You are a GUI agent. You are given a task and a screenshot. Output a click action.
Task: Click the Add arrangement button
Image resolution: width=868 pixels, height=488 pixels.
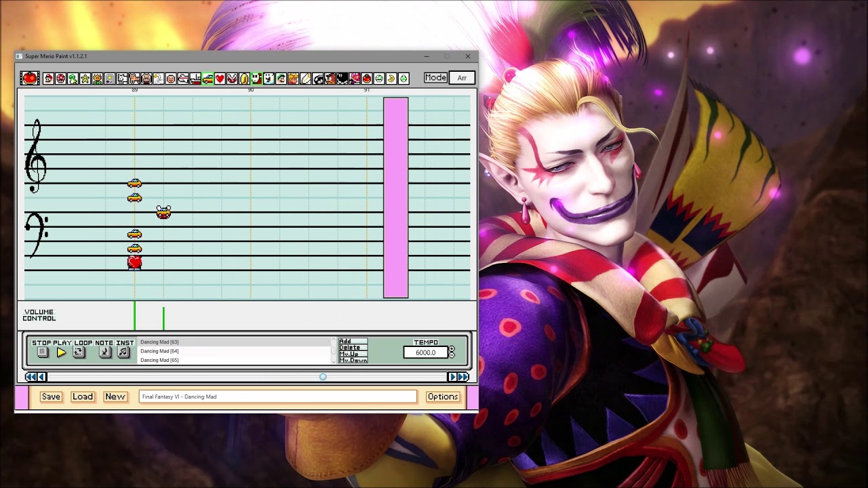tap(353, 342)
